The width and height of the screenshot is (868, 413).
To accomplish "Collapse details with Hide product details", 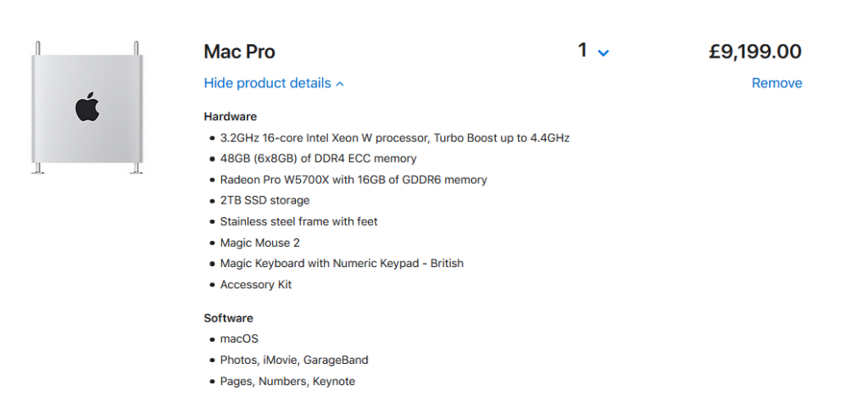I will (x=267, y=83).
